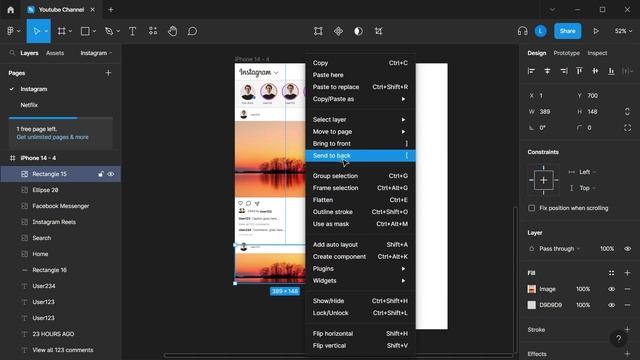
Task: Select the Frame tool
Action: coord(62,31)
